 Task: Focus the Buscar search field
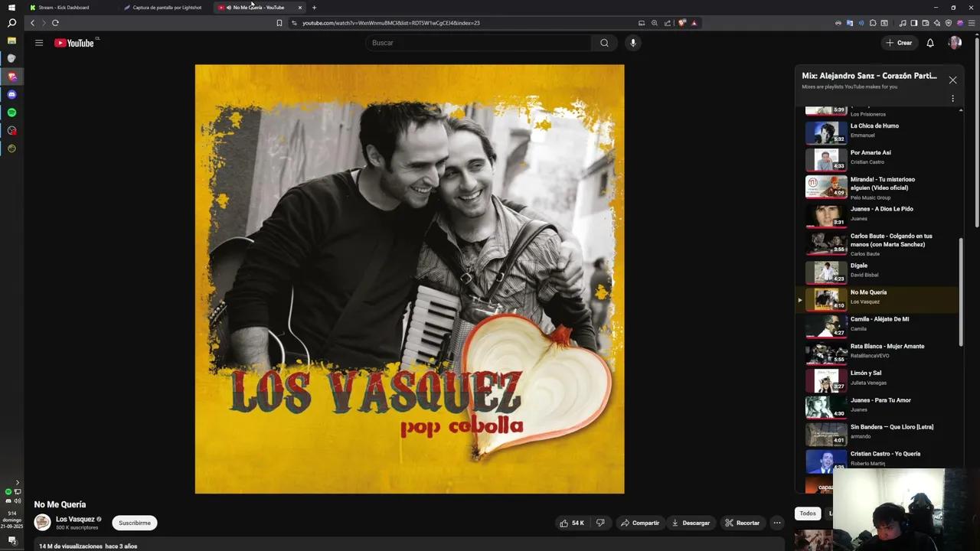pyautogui.click(x=479, y=43)
